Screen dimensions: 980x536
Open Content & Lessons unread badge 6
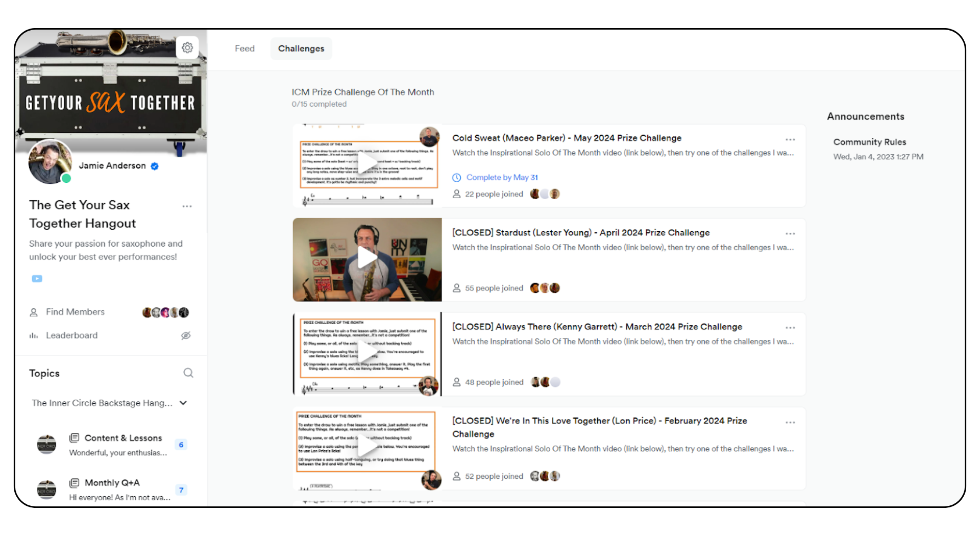click(181, 445)
